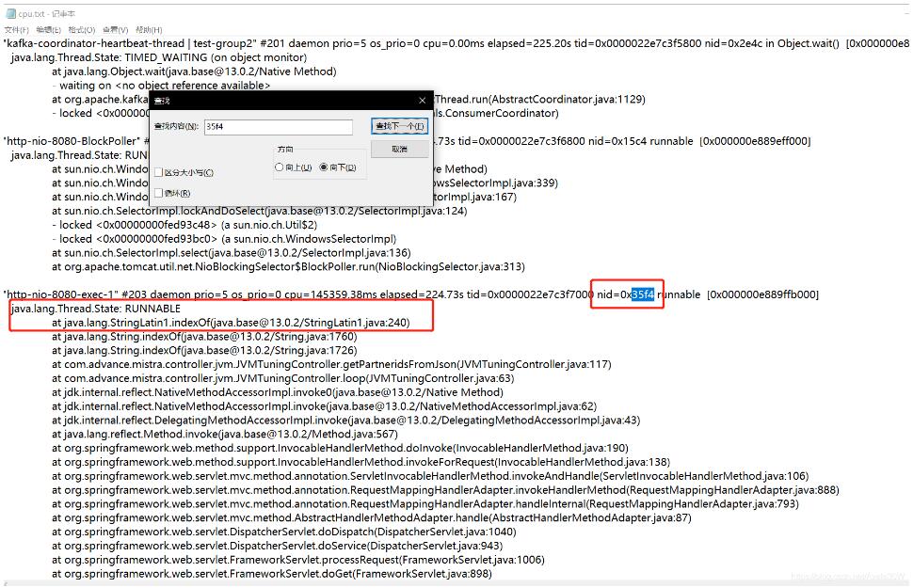Viewport: 913px width, 588px height.
Task: Close the 查找 find dialog
Action: (423, 101)
